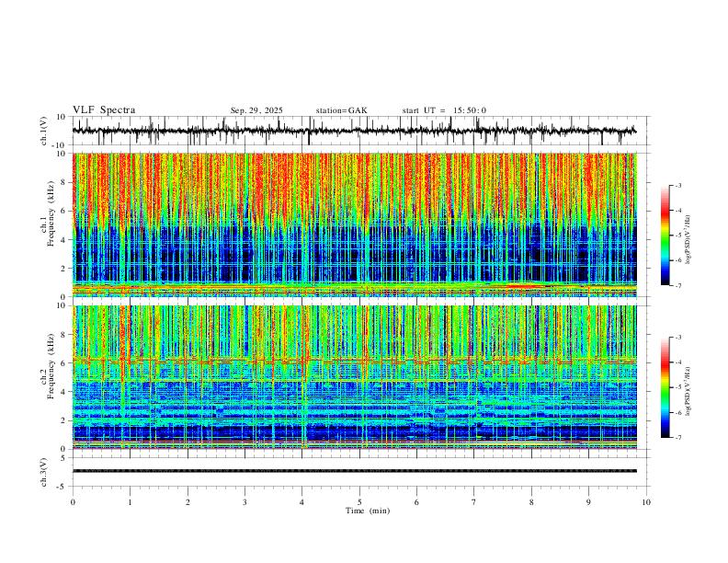Click the lower colorbar next to ch.2
The image size is (728, 563).
665,387
